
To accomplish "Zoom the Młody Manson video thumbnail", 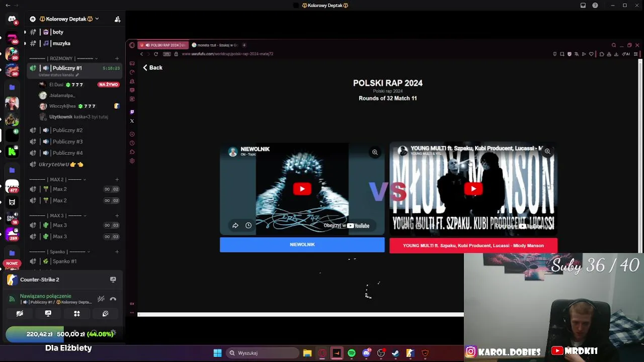I will pyautogui.click(x=547, y=151).
